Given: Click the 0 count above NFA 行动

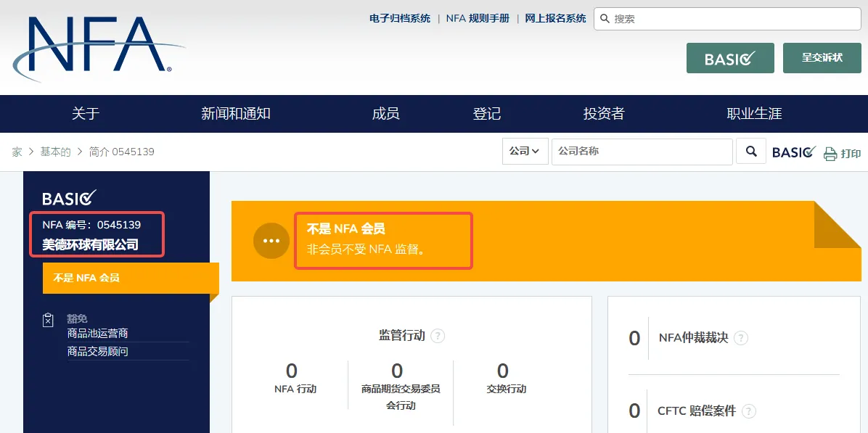Looking at the screenshot, I should coord(291,371).
